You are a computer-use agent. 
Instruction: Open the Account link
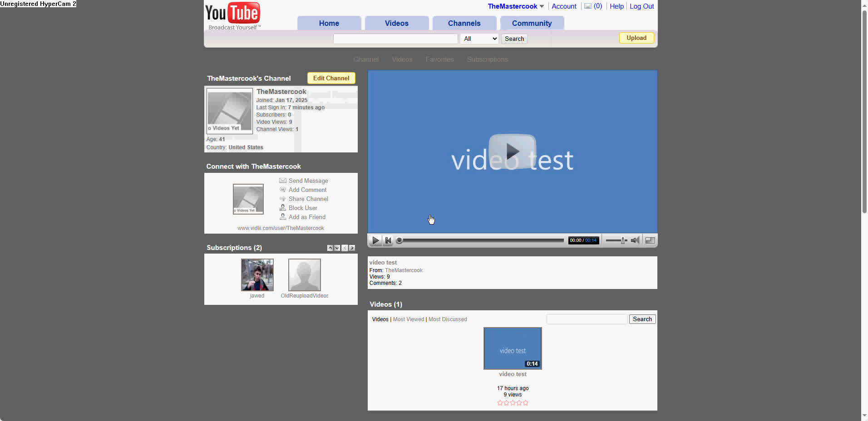coord(564,6)
